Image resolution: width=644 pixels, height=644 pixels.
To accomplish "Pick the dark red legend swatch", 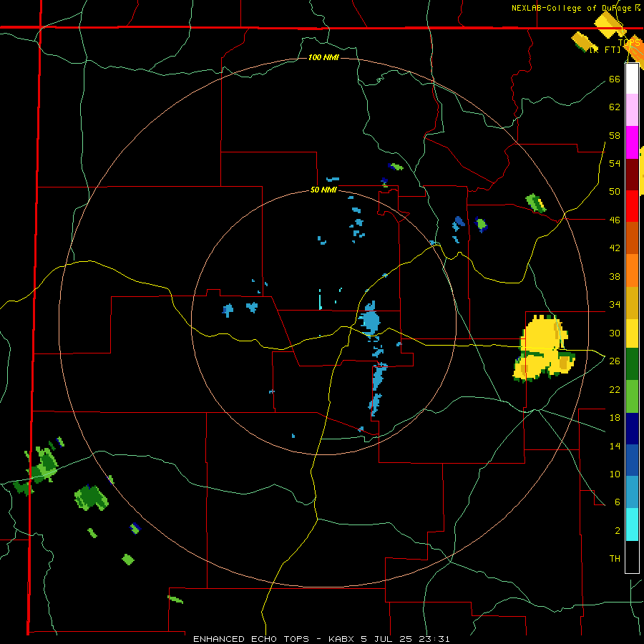I will click(632, 175).
